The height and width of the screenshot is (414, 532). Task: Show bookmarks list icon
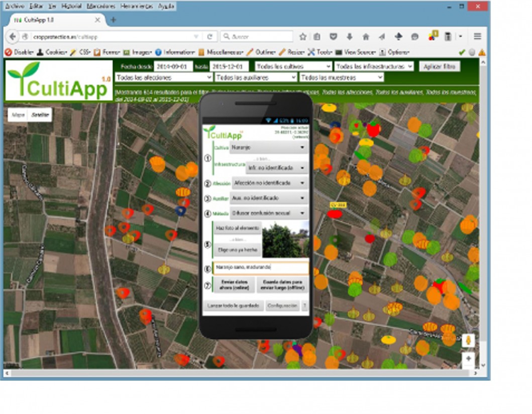(317, 37)
